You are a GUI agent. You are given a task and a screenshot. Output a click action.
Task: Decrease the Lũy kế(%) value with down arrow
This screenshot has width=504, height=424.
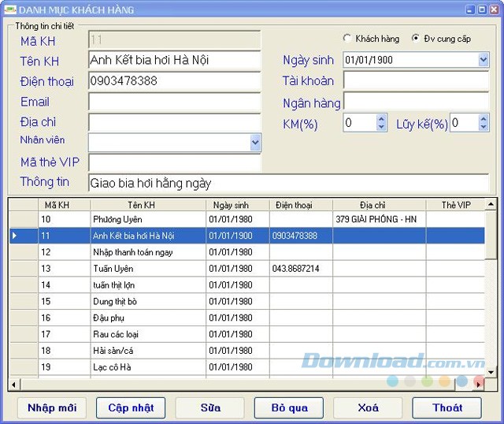(x=483, y=127)
